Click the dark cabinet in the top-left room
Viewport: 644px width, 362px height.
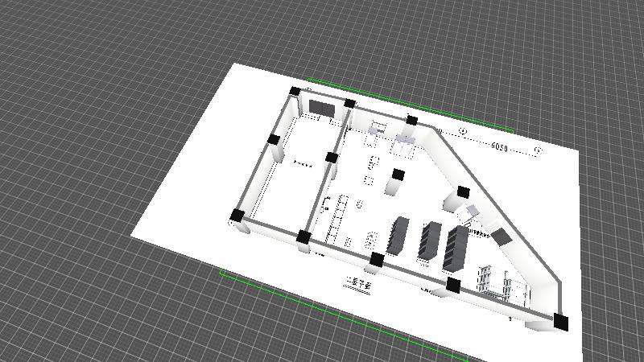coord(322,108)
